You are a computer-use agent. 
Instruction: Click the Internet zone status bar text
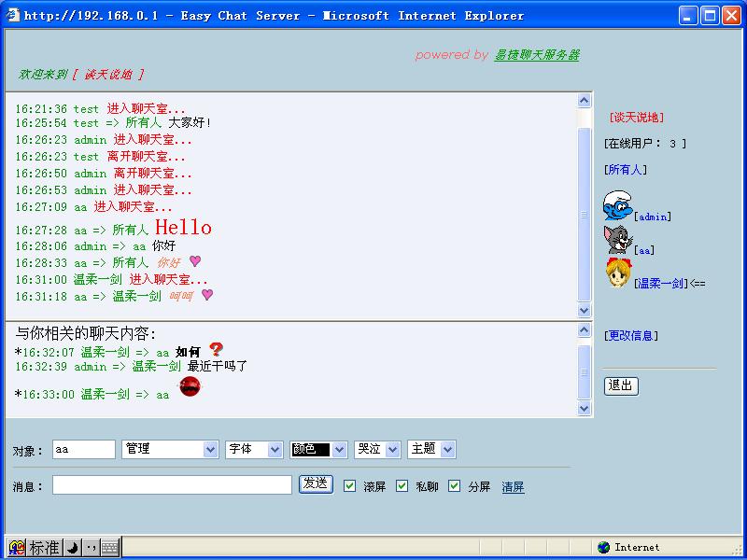[637, 547]
